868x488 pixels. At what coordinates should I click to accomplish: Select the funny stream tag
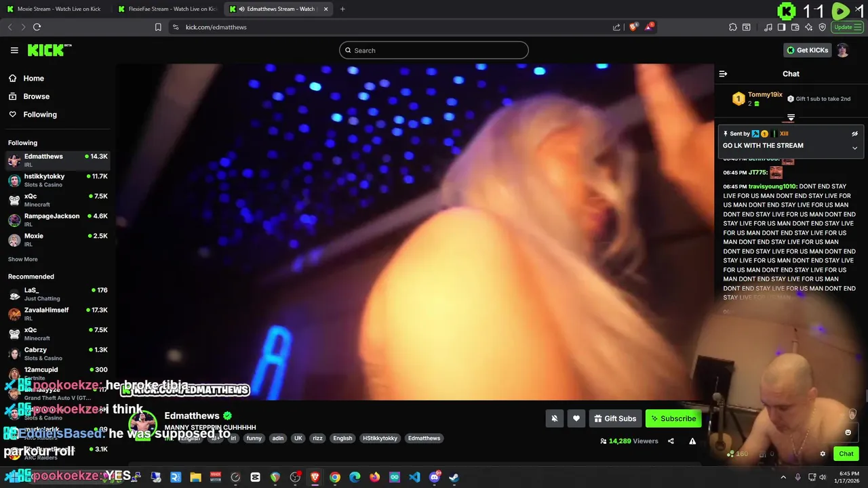pos(254,439)
